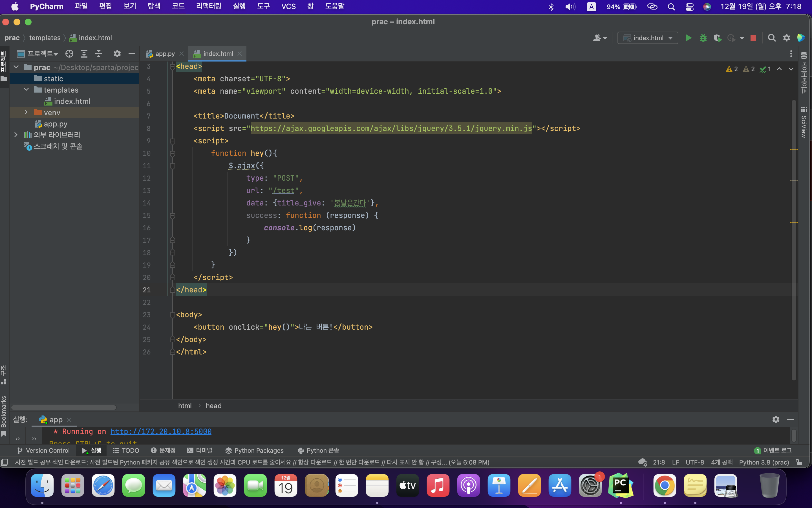The width and height of the screenshot is (812, 508).
Task: Open the 리팩터링 menu
Action: [x=208, y=6]
